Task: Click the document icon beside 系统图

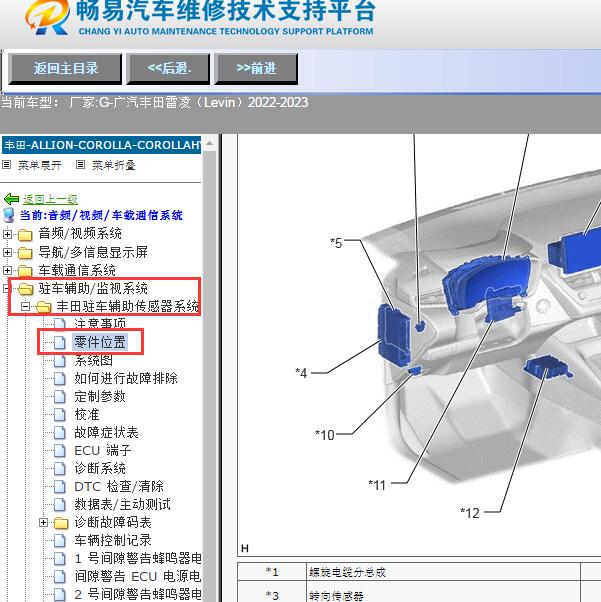Action: click(60, 360)
